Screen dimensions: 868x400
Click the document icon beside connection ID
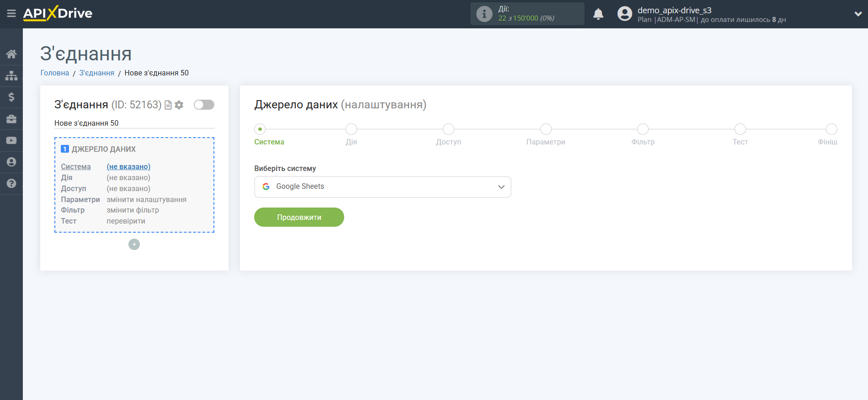click(x=168, y=105)
